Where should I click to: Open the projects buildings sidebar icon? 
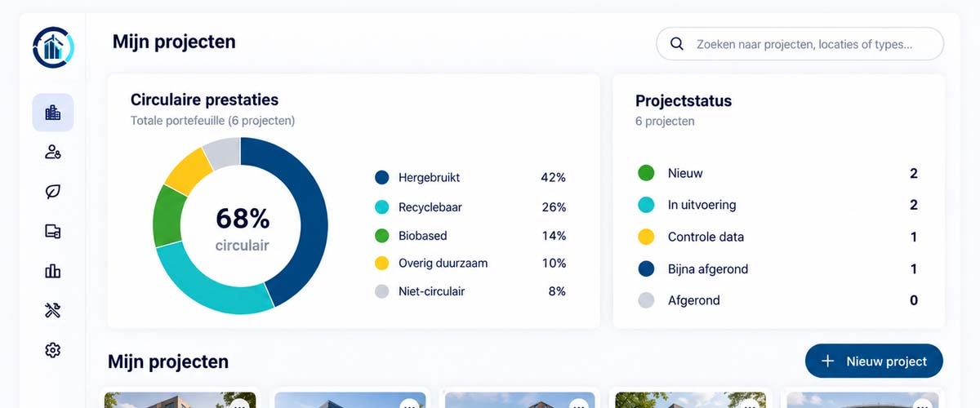pyautogui.click(x=53, y=113)
